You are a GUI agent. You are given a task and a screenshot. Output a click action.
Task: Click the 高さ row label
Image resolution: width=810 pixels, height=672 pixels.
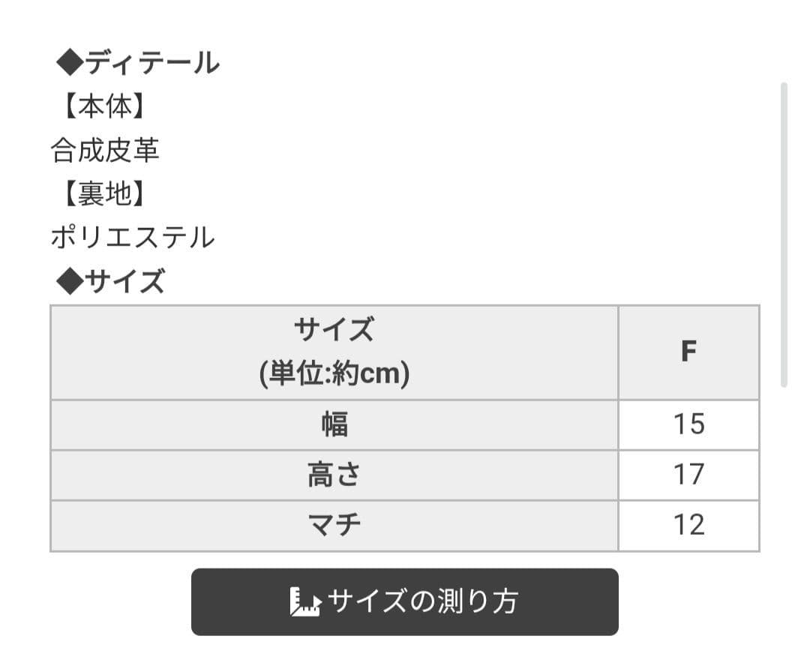point(333,474)
